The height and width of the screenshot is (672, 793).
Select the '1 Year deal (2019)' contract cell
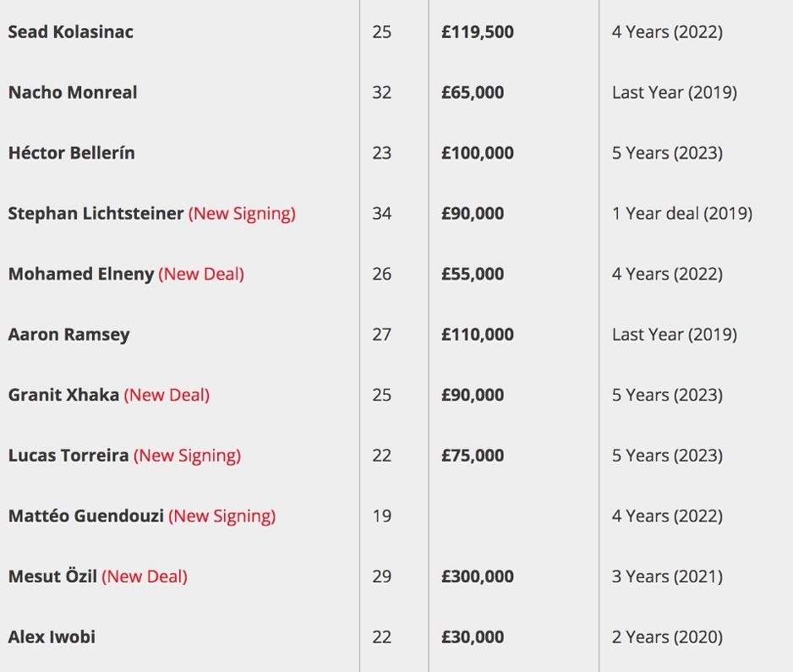[682, 214]
